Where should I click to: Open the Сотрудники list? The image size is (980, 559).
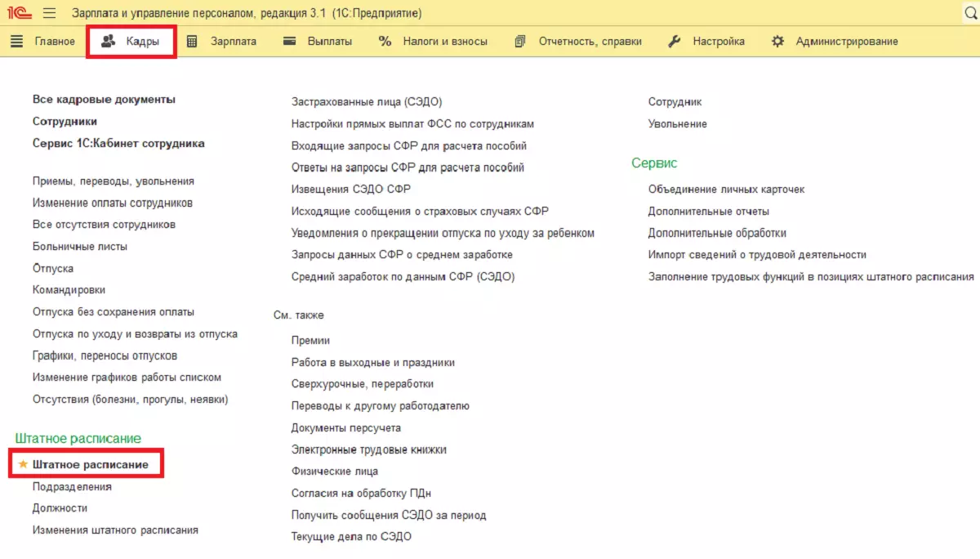65,121
